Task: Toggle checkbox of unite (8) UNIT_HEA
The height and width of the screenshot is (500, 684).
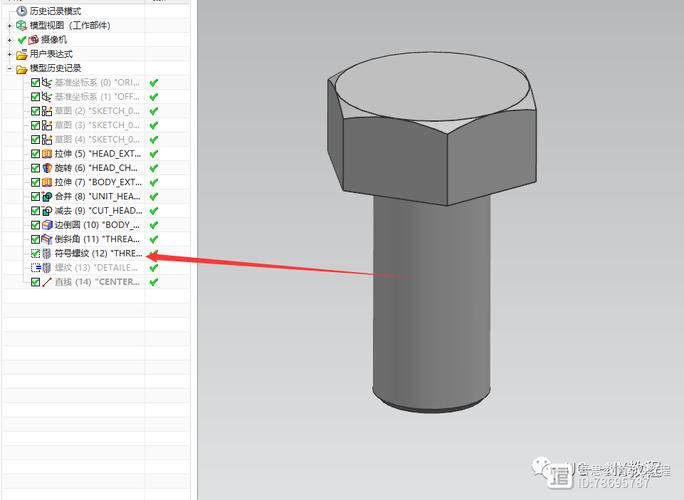Action: pos(36,197)
